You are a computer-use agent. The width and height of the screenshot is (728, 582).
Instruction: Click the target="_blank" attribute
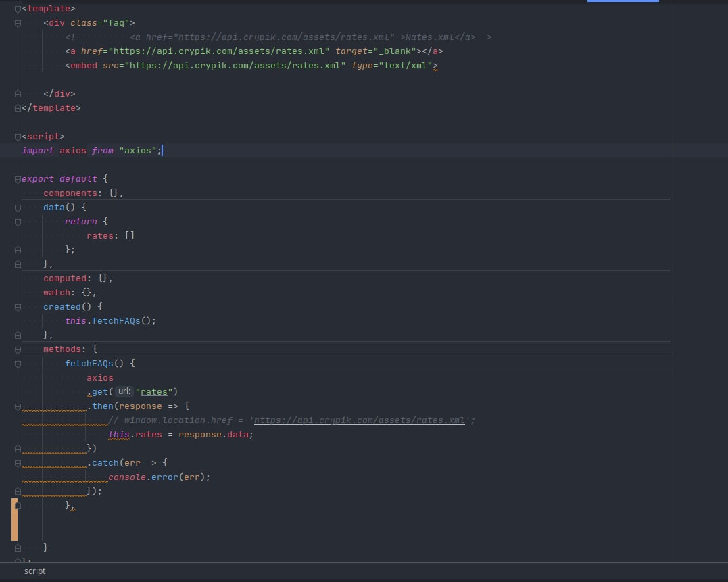376,51
